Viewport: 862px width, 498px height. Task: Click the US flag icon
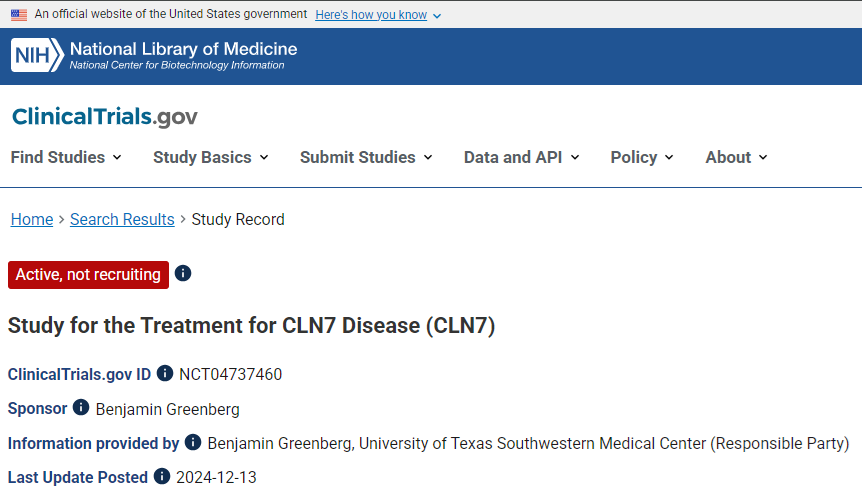point(19,15)
